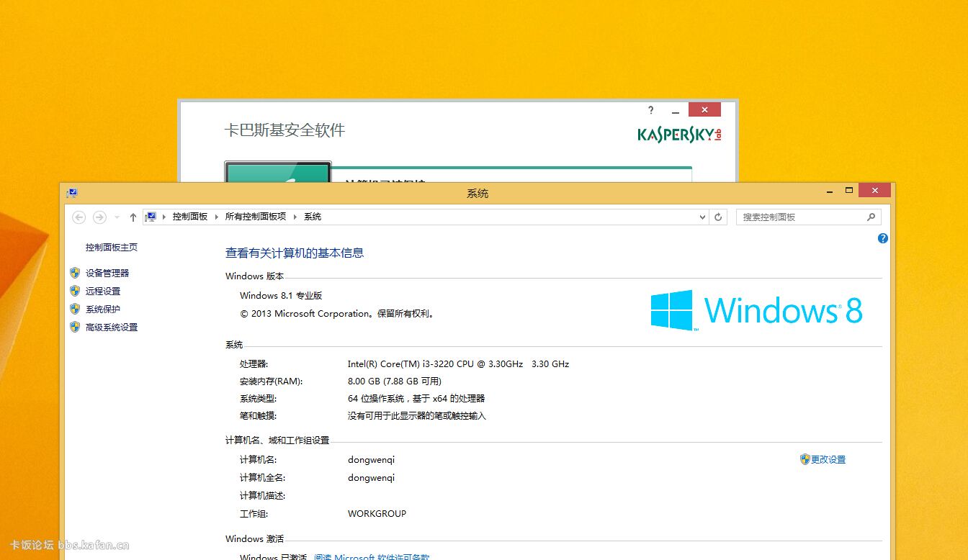The width and height of the screenshot is (968, 560).
Task: Click Windows 8 logo
Action: [x=756, y=310]
